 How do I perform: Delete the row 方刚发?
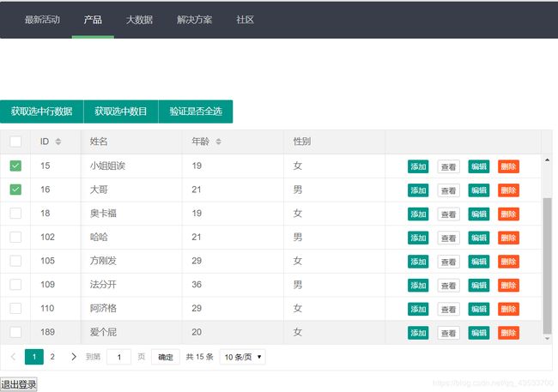[508, 262]
